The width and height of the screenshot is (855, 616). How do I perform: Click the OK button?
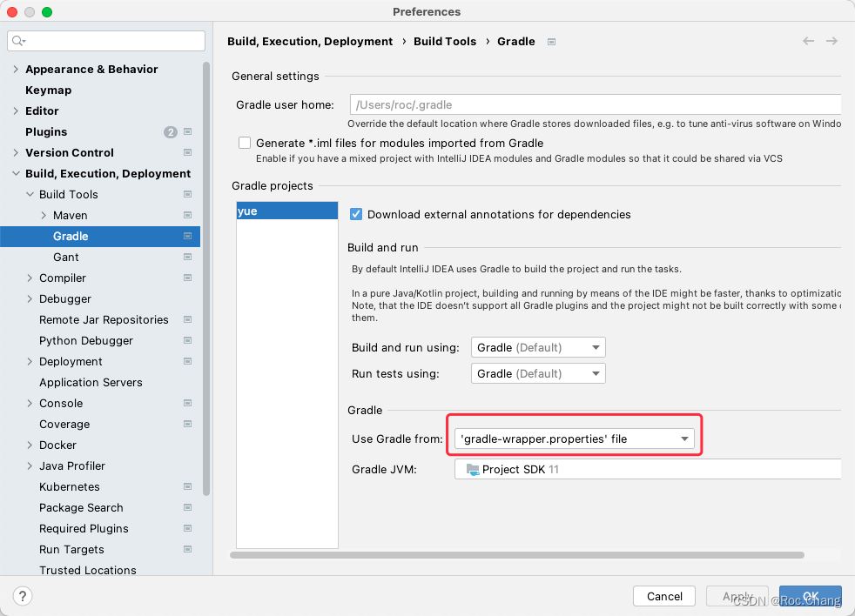pyautogui.click(x=811, y=596)
